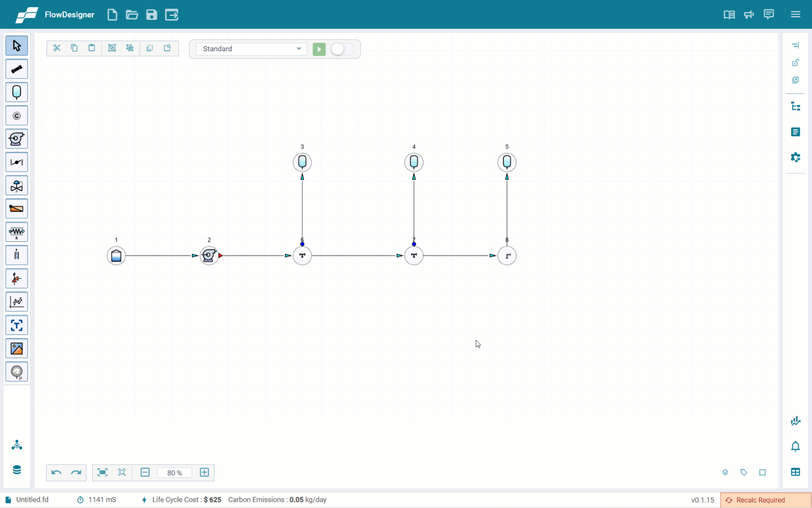Toggle the tag labels icon
This screenshot has height=508, width=812.
point(743,472)
